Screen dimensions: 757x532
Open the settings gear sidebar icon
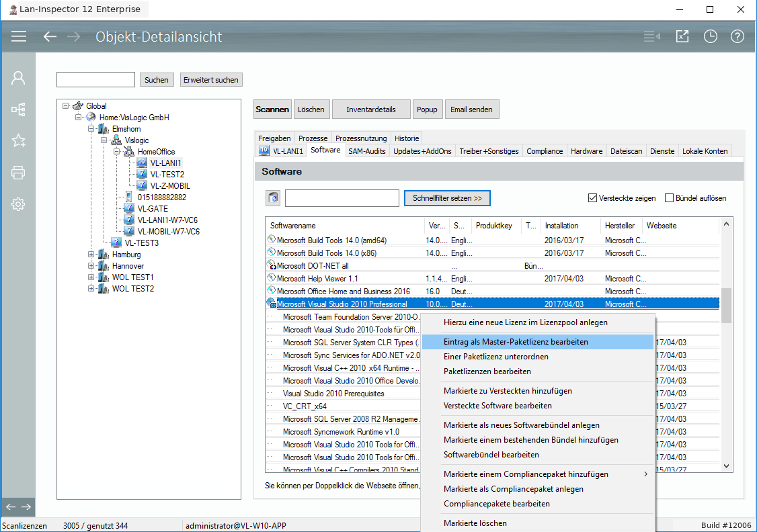[18, 204]
